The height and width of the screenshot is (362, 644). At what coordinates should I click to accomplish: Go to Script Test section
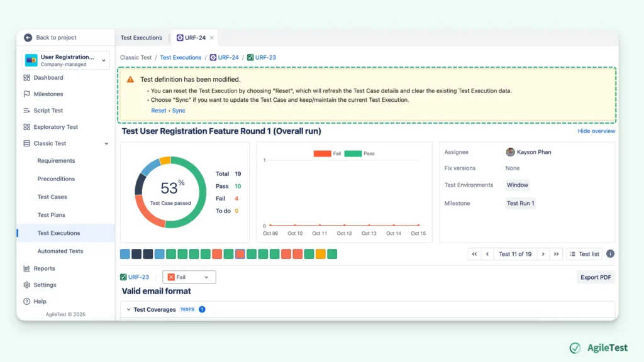(43, 111)
